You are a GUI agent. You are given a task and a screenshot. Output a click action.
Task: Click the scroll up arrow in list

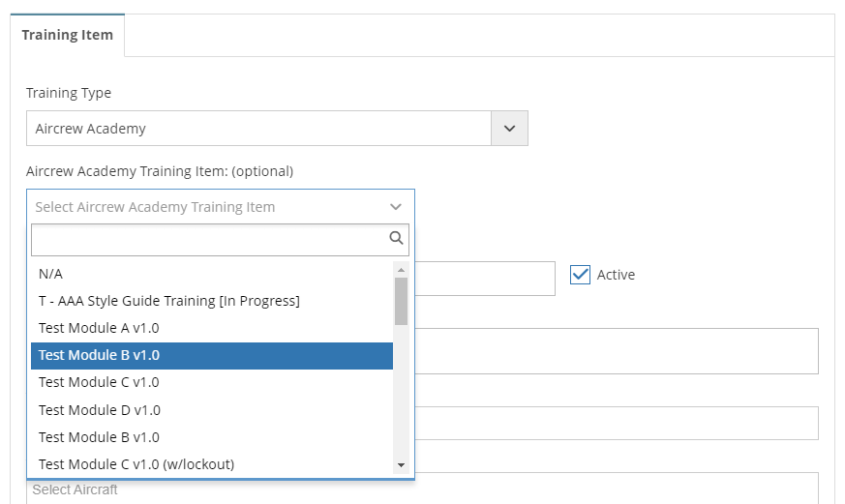pyautogui.click(x=401, y=269)
